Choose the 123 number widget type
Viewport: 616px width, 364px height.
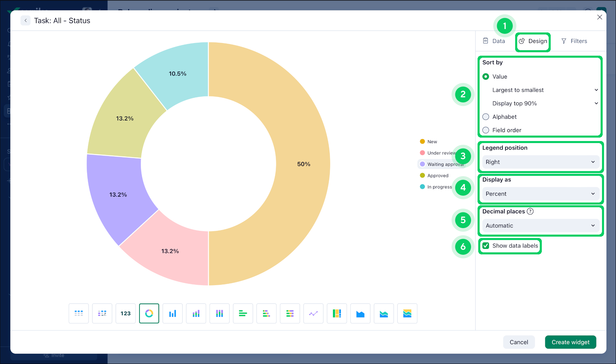tap(125, 313)
